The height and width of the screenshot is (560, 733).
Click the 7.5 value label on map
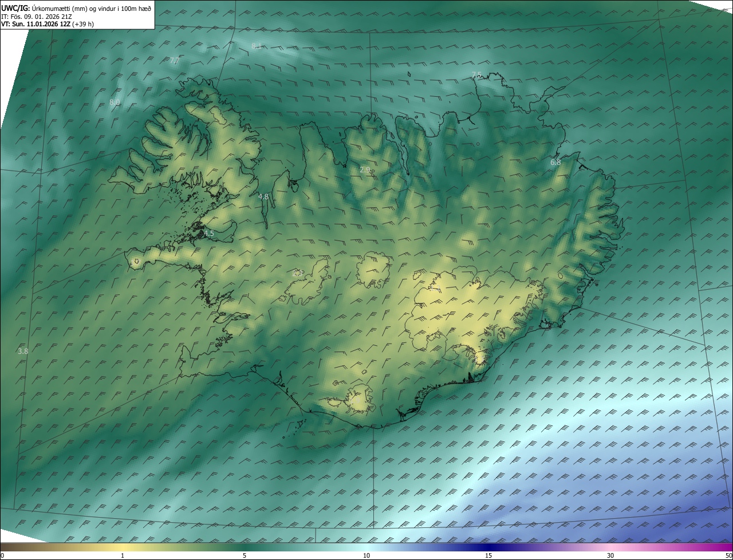coord(476,74)
